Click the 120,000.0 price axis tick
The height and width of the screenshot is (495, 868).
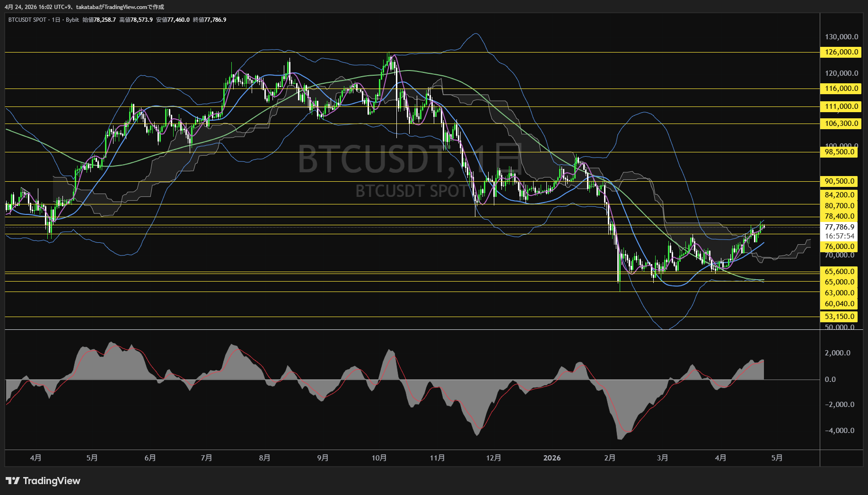click(842, 73)
